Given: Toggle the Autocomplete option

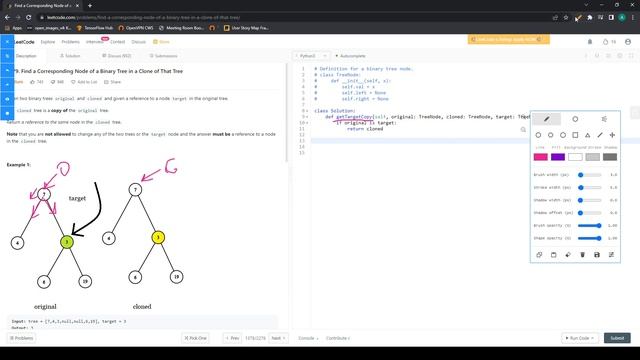Looking at the screenshot, I should (x=350, y=56).
